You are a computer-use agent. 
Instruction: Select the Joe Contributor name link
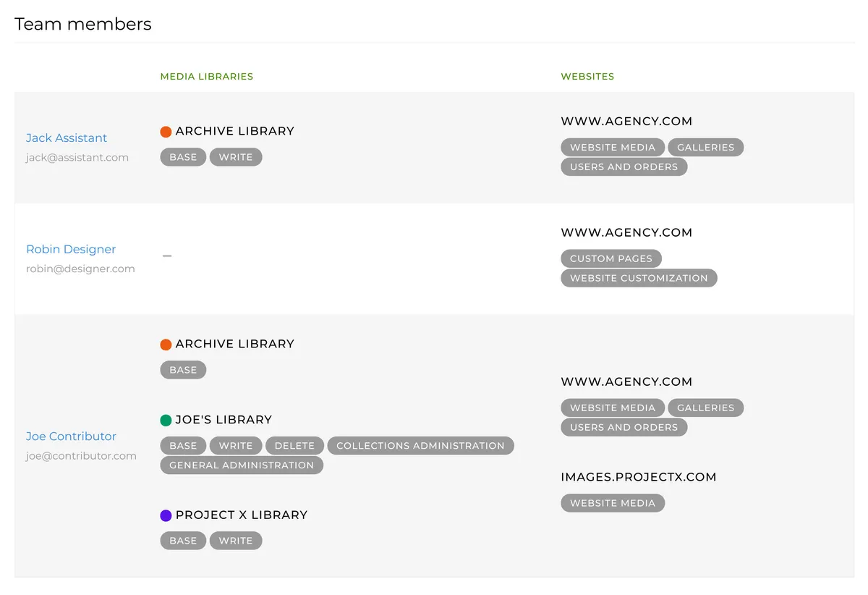[x=71, y=436]
